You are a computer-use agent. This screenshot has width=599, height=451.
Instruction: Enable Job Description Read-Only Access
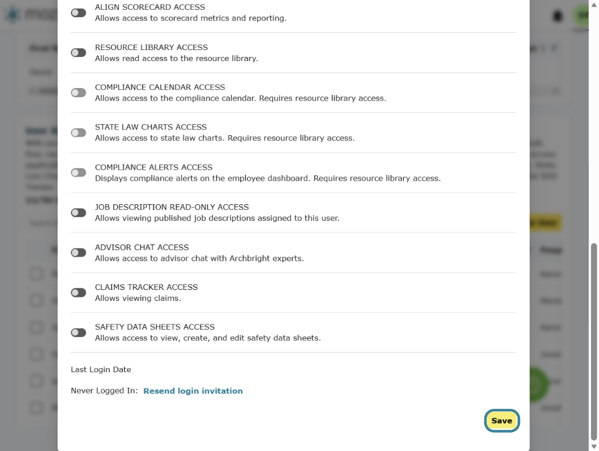point(78,213)
